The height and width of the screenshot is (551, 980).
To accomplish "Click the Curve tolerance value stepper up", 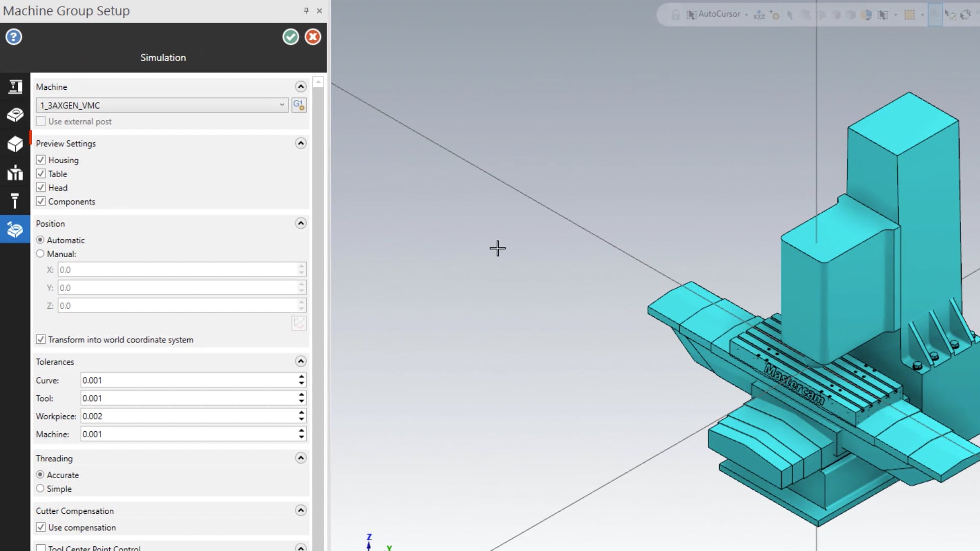I will point(301,377).
